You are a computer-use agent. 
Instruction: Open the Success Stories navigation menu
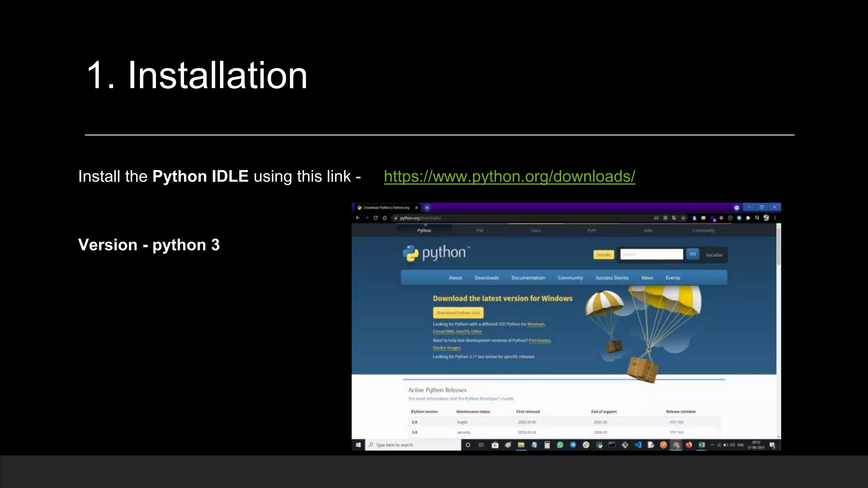[x=612, y=278]
